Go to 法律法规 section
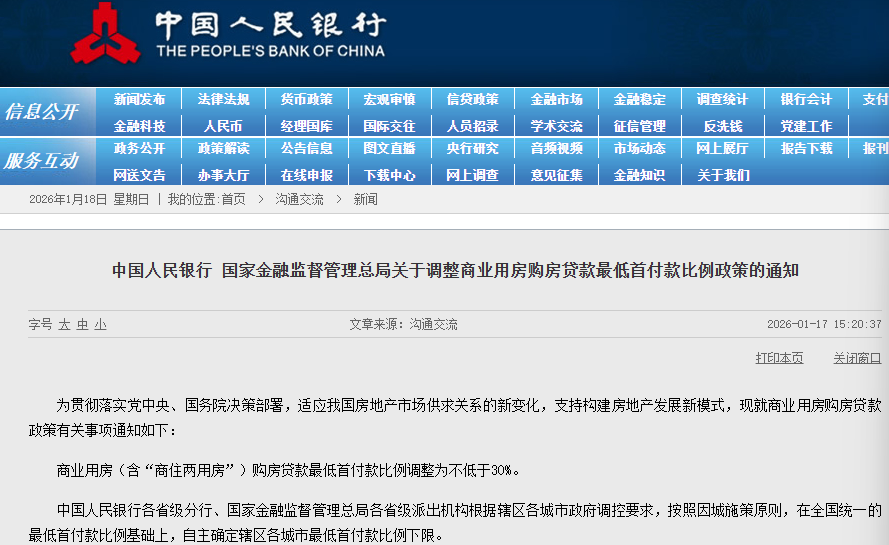 click(223, 99)
